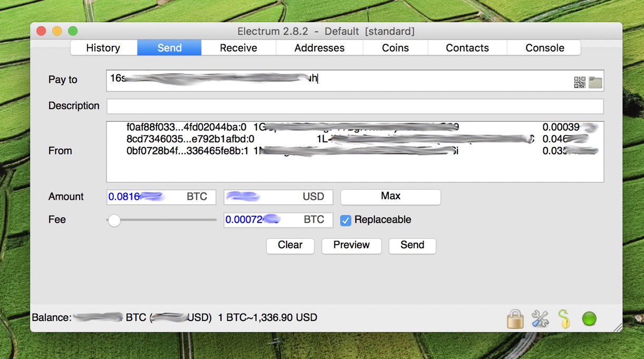The width and height of the screenshot is (644, 359).
Task: Click the 1 BTC~1,336.90 USD rate text
Action: click(x=267, y=318)
